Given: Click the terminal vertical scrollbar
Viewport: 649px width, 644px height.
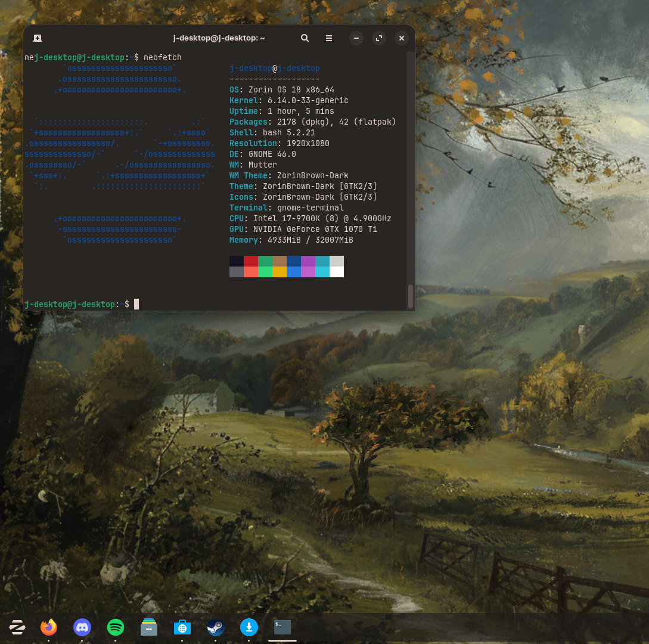Looking at the screenshot, I should [410, 295].
